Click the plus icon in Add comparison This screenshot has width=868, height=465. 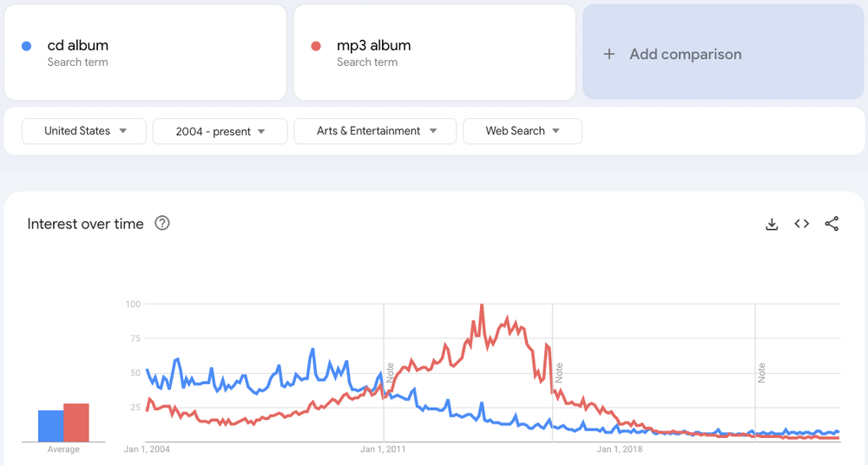[609, 55]
